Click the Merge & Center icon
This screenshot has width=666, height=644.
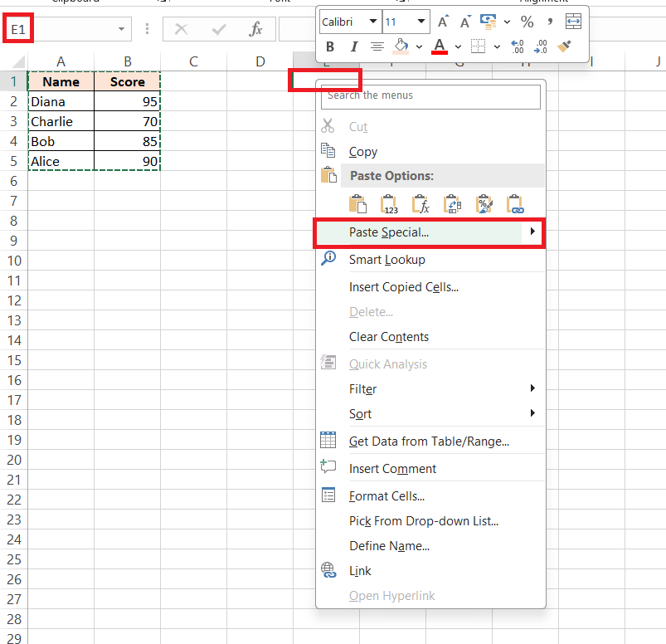[573, 22]
